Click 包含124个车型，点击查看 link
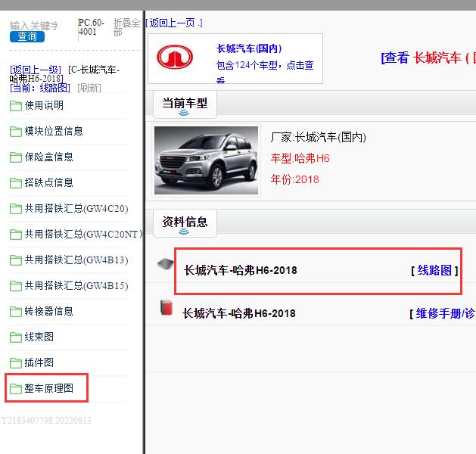The height and width of the screenshot is (454, 476). tap(265, 70)
